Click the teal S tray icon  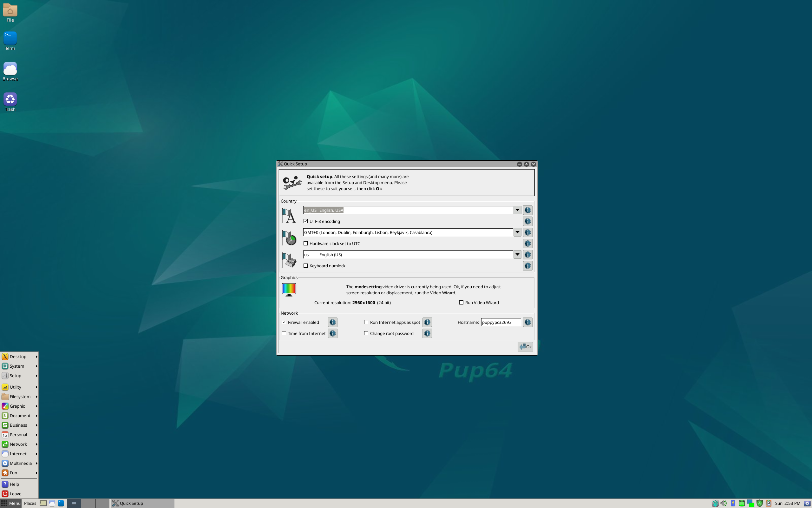point(715,503)
